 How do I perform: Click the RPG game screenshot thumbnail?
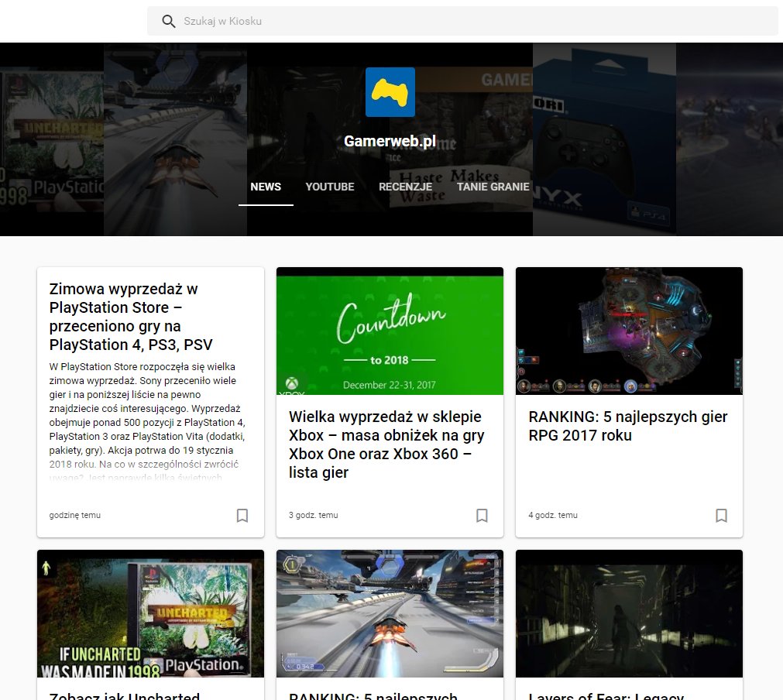coord(629,331)
